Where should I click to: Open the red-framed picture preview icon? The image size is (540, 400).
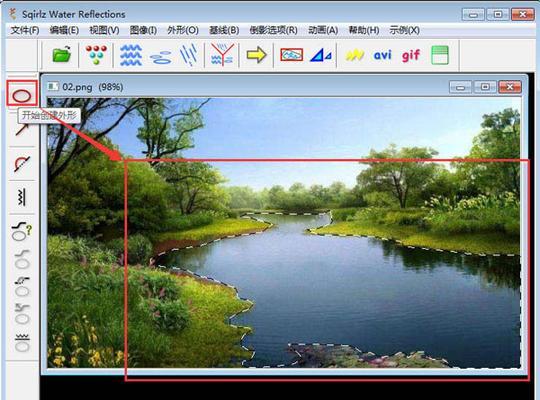tap(291, 54)
